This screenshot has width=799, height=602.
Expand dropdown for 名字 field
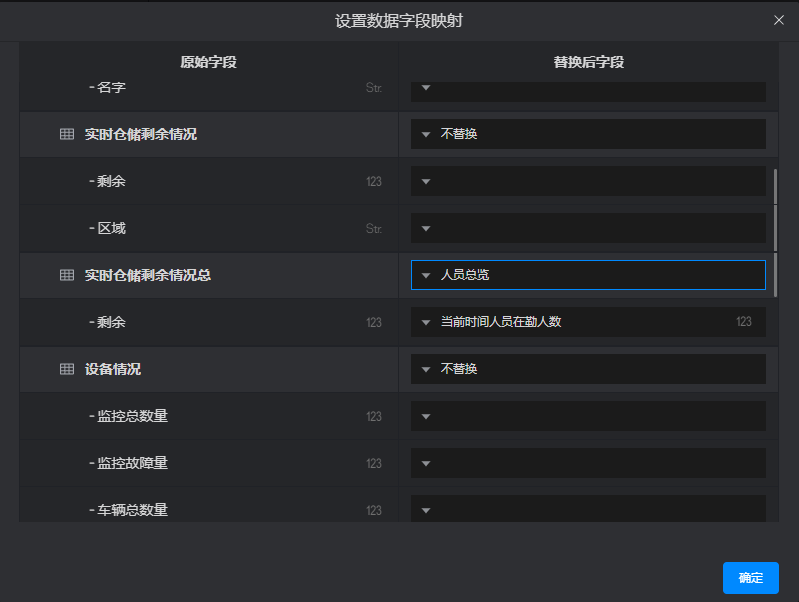(x=588, y=88)
